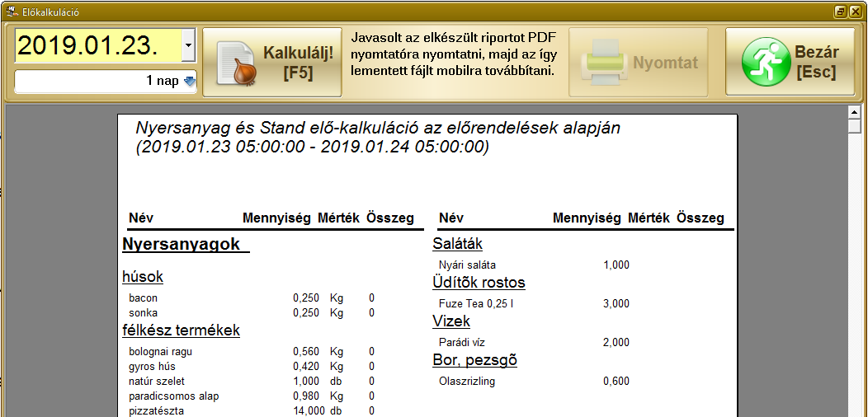This screenshot has width=868, height=417.
Task: Close the Előkalkuláció window with X
Action: tap(855, 12)
